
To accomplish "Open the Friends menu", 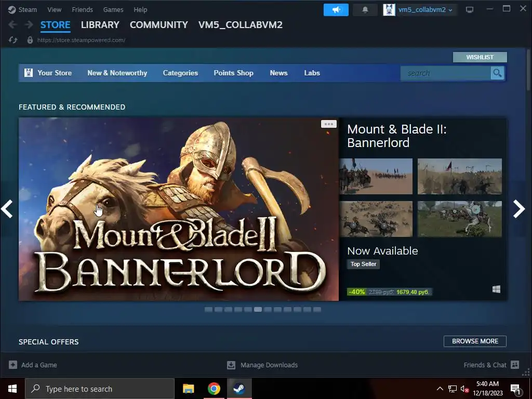I will (x=82, y=9).
